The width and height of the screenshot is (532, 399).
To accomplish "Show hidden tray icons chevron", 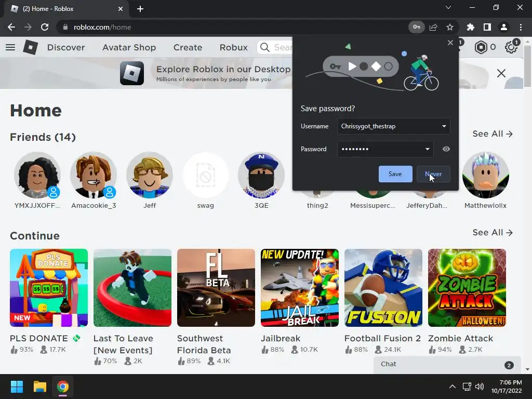I will tap(453, 387).
